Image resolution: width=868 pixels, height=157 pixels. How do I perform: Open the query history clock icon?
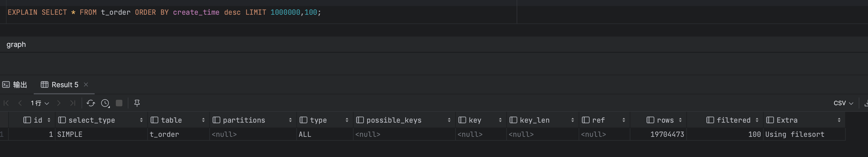pyautogui.click(x=105, y=103)
